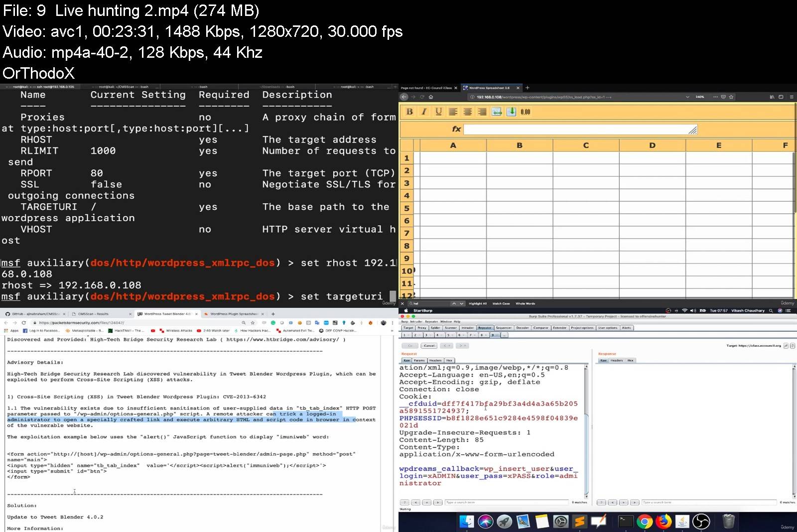Toggle Highlight All in Firefox find bar
This screenshot has width=797, height=532.
477,303
